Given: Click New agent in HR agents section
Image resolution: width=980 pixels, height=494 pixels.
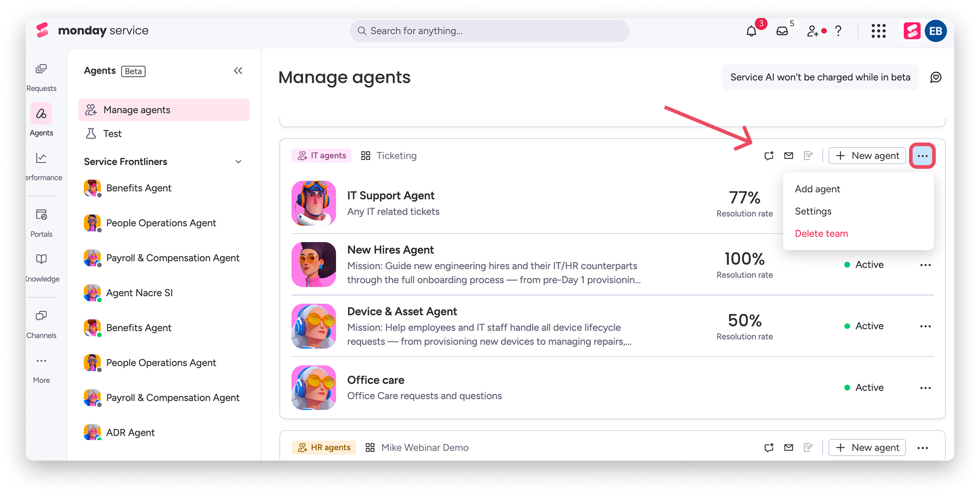Looking at the screenshot, I should (x=867, y=447).
